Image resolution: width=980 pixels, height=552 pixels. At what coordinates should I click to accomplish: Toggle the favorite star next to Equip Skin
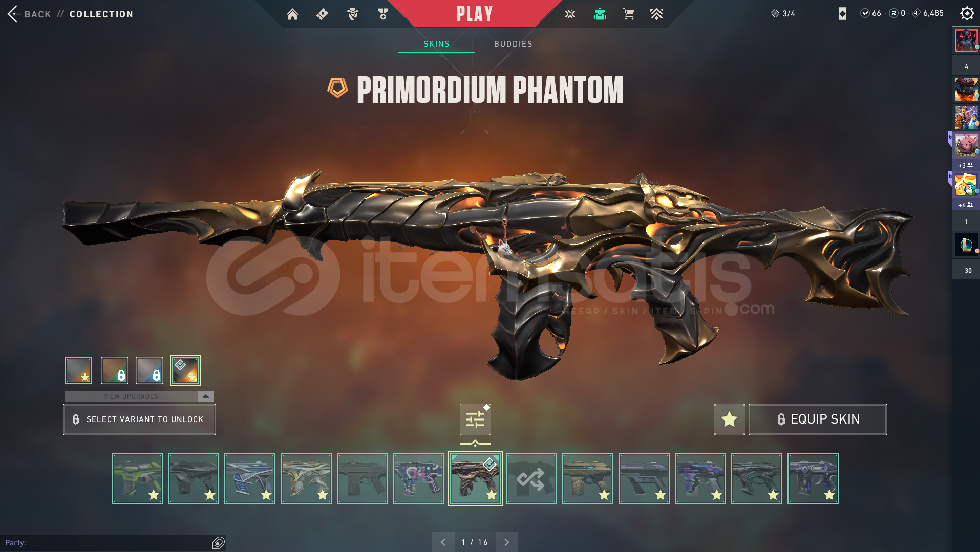pos(729,419)
